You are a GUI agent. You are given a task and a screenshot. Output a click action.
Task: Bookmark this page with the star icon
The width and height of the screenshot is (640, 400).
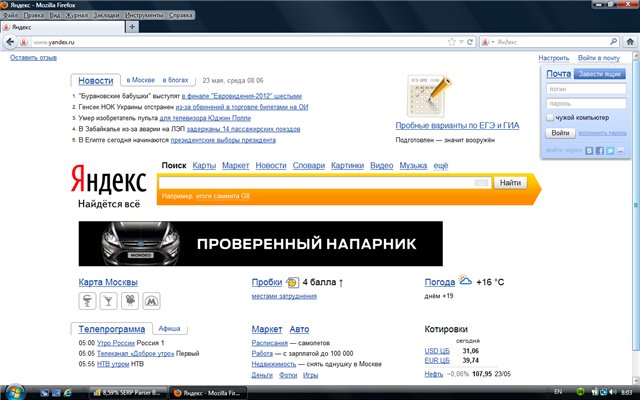coord(451,42)
